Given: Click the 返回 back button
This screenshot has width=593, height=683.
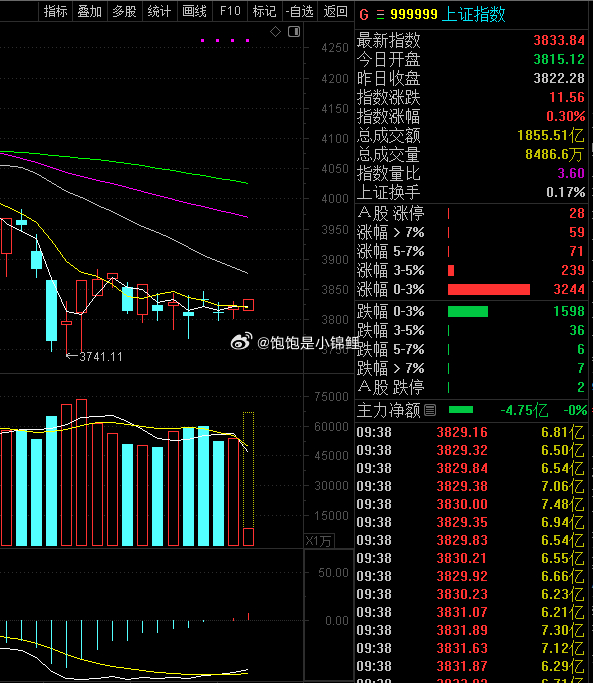Looking at the screenshot, I should 335,11.
